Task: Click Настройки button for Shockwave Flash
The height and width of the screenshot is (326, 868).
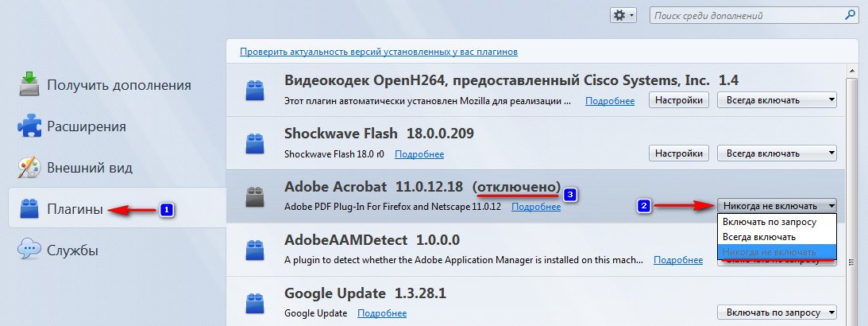Action: (679, 153)
